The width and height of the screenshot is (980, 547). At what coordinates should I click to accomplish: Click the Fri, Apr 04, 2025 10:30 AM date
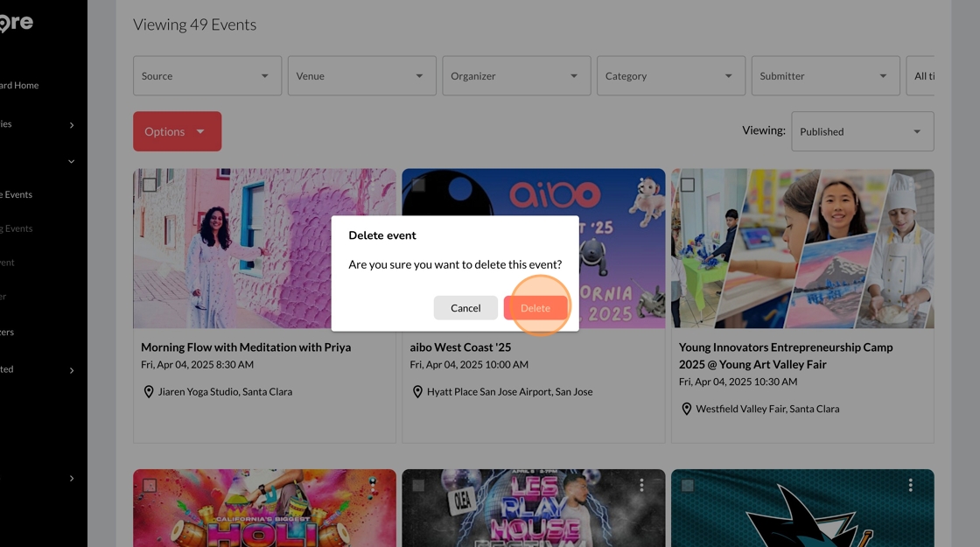tap(738, 382)
